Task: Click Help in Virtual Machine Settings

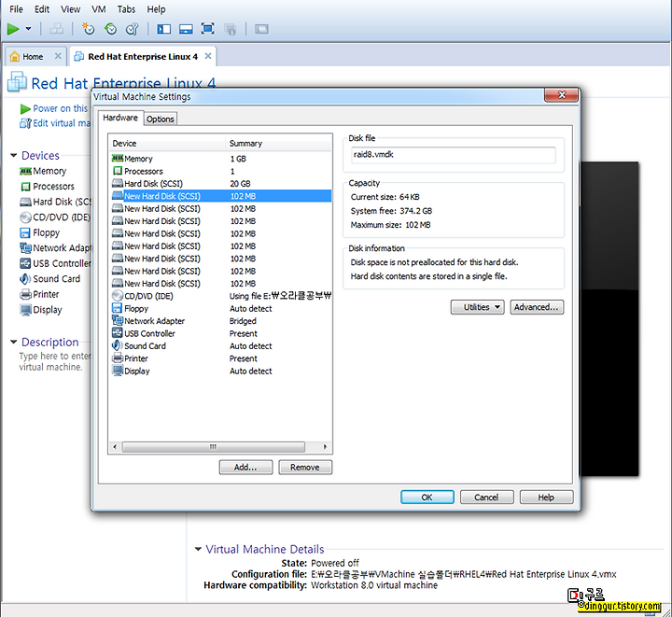Action: point(546,498)
